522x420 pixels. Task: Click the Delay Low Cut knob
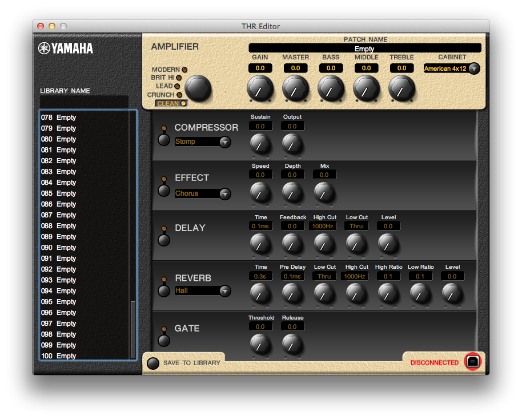tap(356, 244)
